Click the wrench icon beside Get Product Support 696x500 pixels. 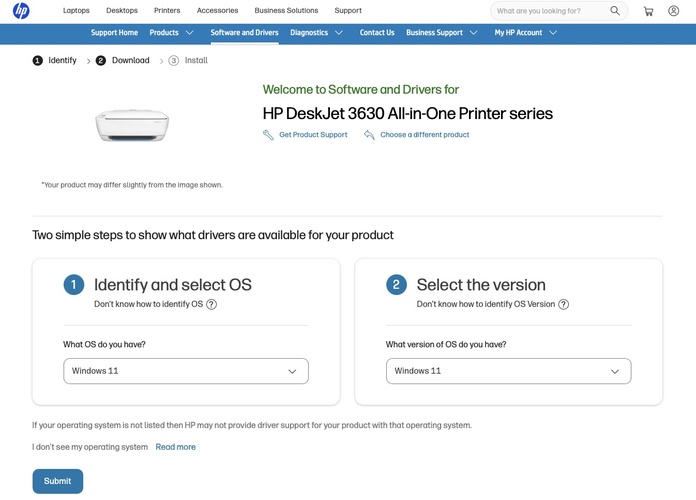click(x=268, y=135)
